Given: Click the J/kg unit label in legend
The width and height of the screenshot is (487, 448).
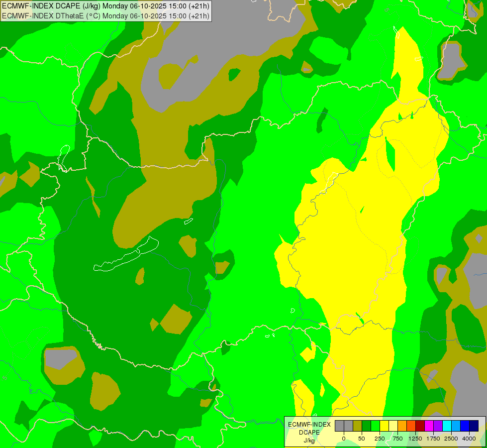Looking at the screenshot, I should (309, 441).
